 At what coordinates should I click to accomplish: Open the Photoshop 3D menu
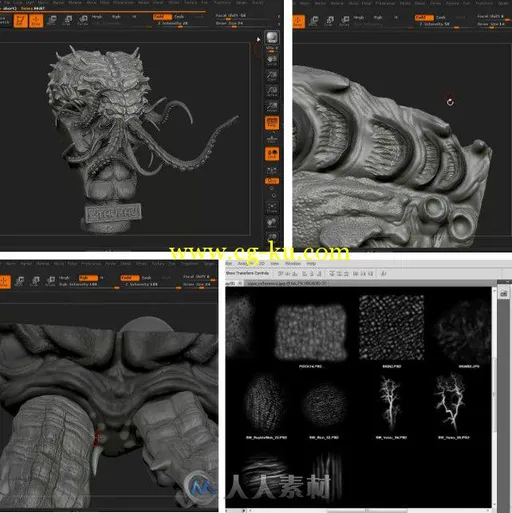coord(262,263)
